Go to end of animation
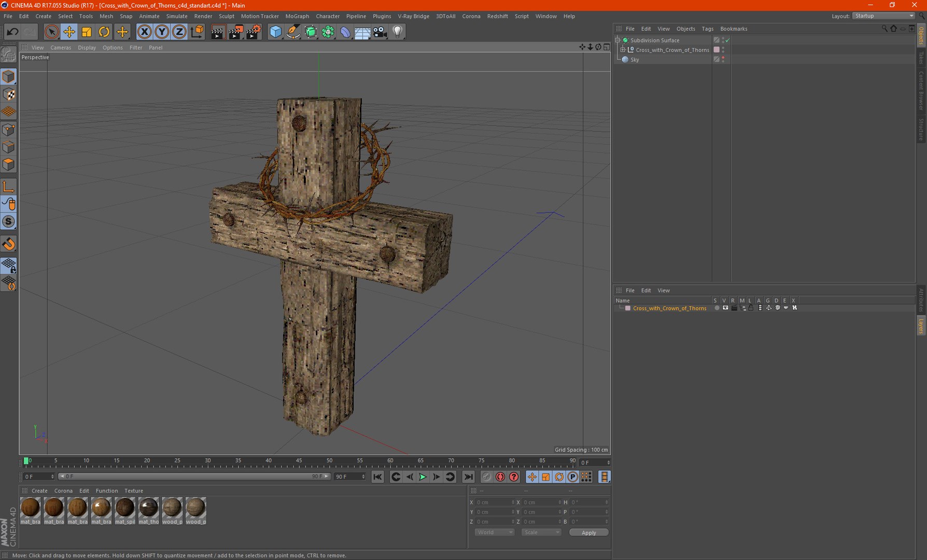 [468, 477]
